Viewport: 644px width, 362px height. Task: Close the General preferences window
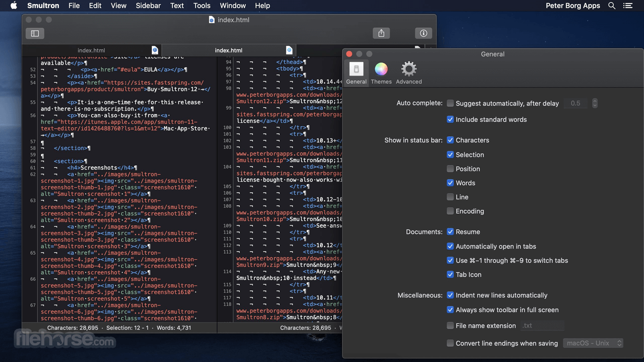(x=349, y=54)
